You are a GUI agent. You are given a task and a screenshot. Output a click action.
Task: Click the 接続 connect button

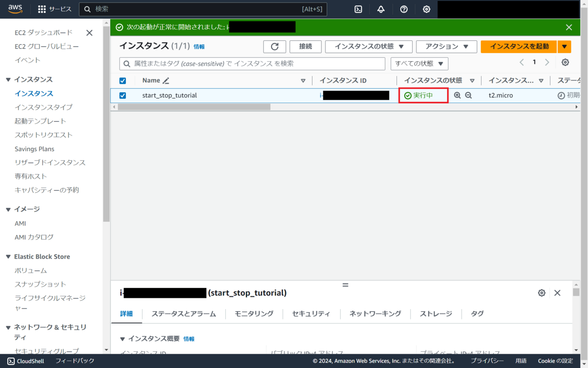pos(305,46)
